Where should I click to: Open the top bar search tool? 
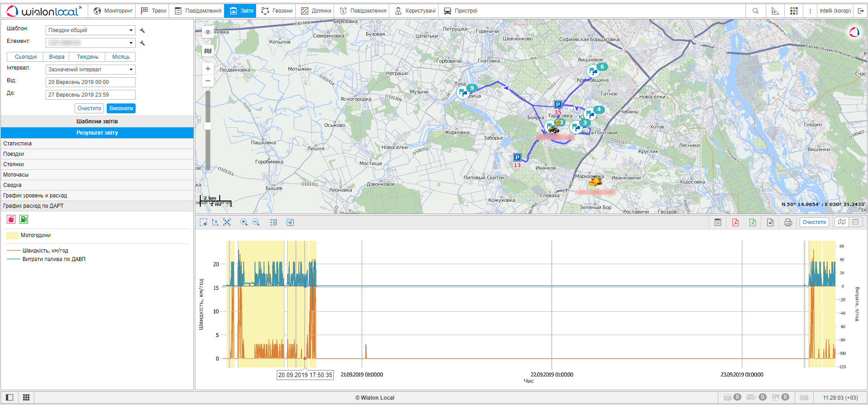tap(755, 11)
